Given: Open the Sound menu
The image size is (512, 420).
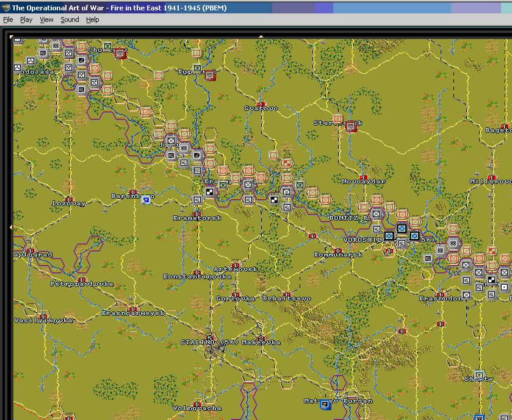Looking at the screenshot, I should [x=70, y=20].
